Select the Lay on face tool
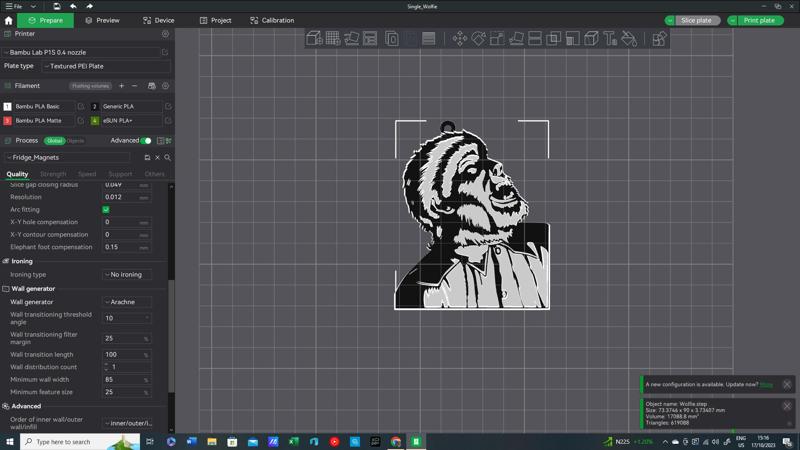Screen dimensions: 800x450 pos(516,38)
